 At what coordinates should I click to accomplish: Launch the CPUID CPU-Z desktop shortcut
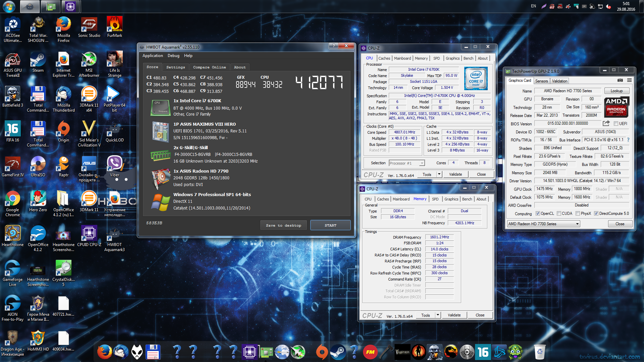(89, 236)
